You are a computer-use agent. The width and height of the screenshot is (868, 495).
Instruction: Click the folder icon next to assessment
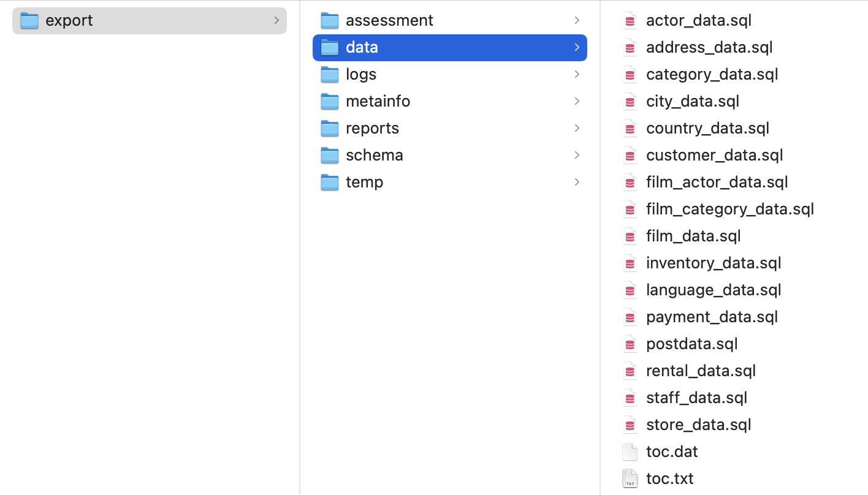click(330, 20)
